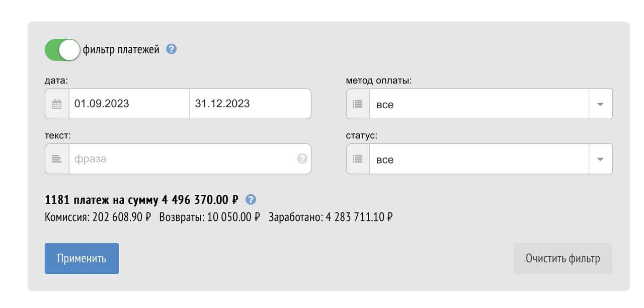
Task: Click the 1181 платеж summary heading
Action: pyautogui.click(x=142, y=200)
